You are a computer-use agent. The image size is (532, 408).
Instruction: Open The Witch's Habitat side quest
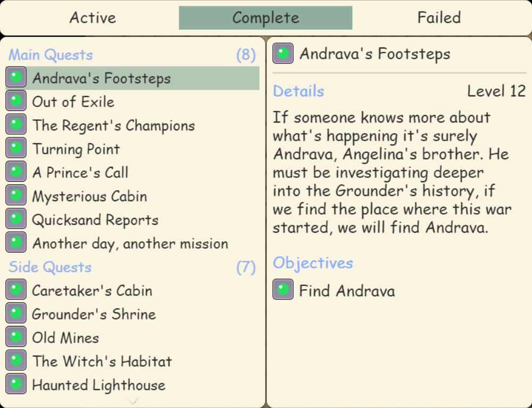point(102,361)
